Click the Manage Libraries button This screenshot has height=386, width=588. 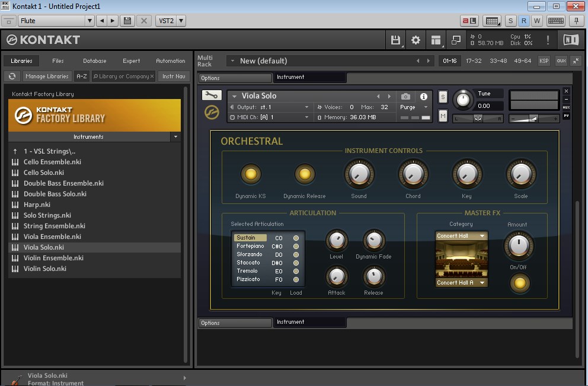click(x=47, y=76)
